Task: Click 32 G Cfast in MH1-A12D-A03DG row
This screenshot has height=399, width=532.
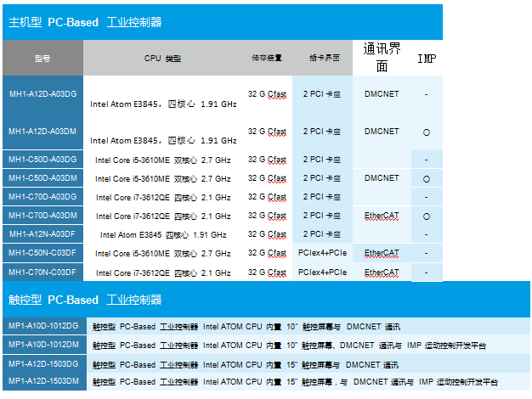Action: click(267, 94)
